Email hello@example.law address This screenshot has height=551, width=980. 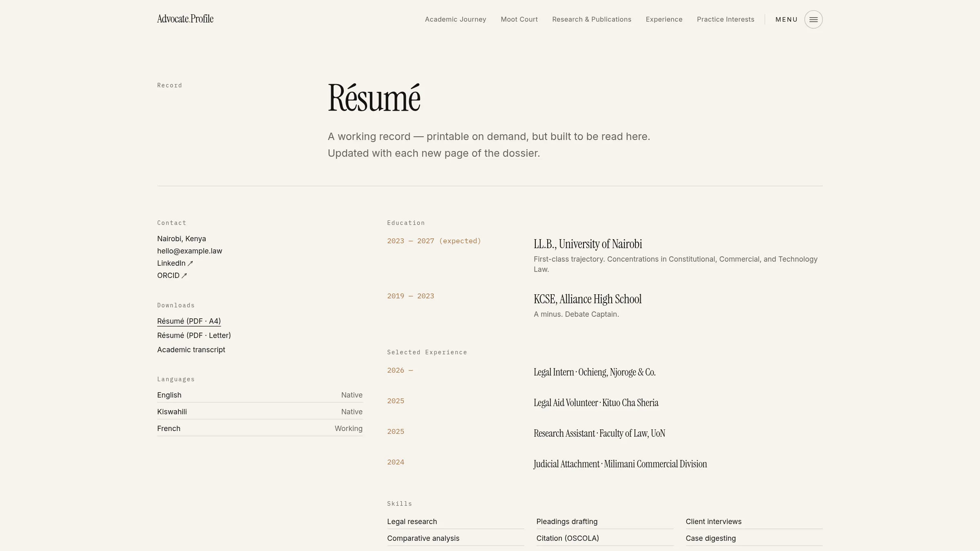pos(189,251)
